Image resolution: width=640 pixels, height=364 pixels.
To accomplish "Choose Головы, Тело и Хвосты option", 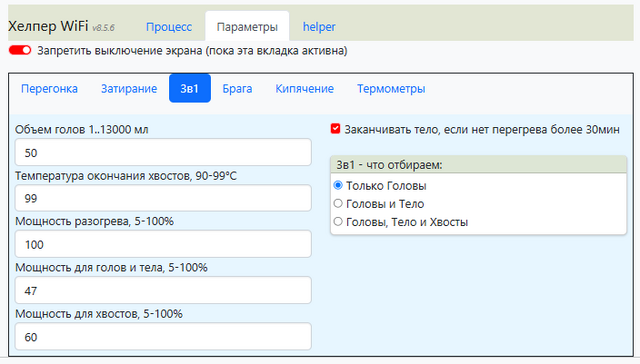I will [x=338, y=222].
